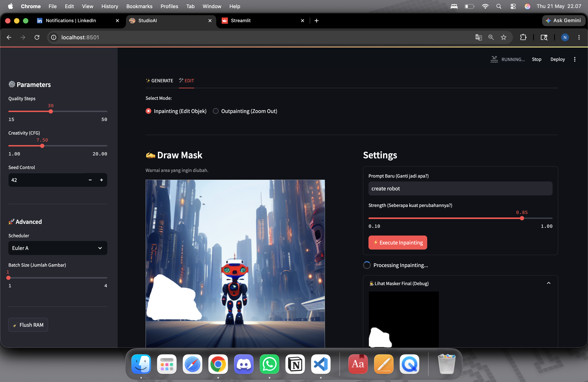The image size is (588, 382).
Task: Open Chrome profile N avatar
Action: coord(565,37)
